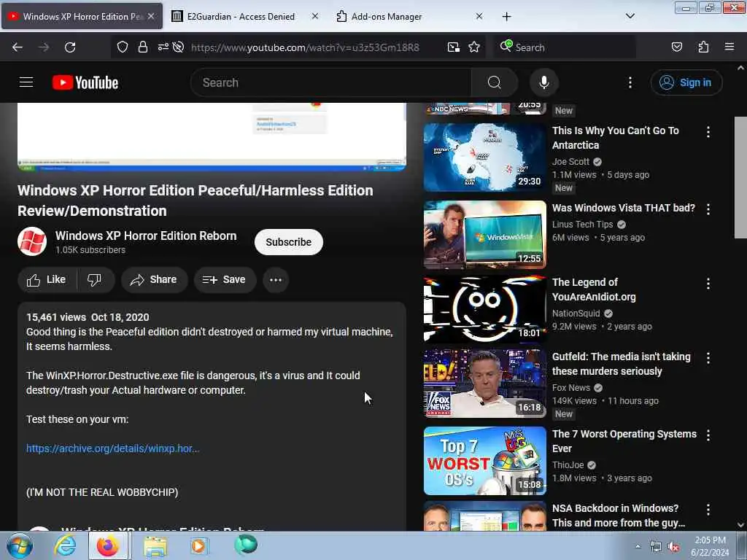The width and height of the screenshot is (747, 560).
Task: Focus the YouTube search field
Action: (x=331, y=82)
